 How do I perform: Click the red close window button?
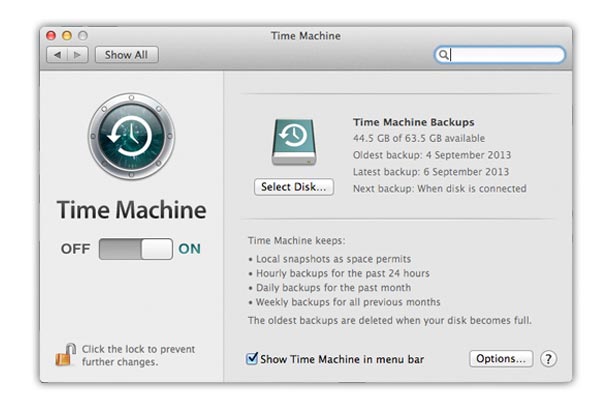[51, 36]
